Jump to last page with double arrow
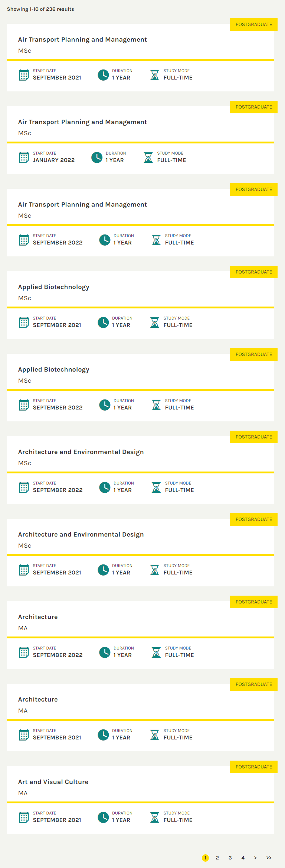The width and height of the screenshot is (285, 868). coord(269,858)
